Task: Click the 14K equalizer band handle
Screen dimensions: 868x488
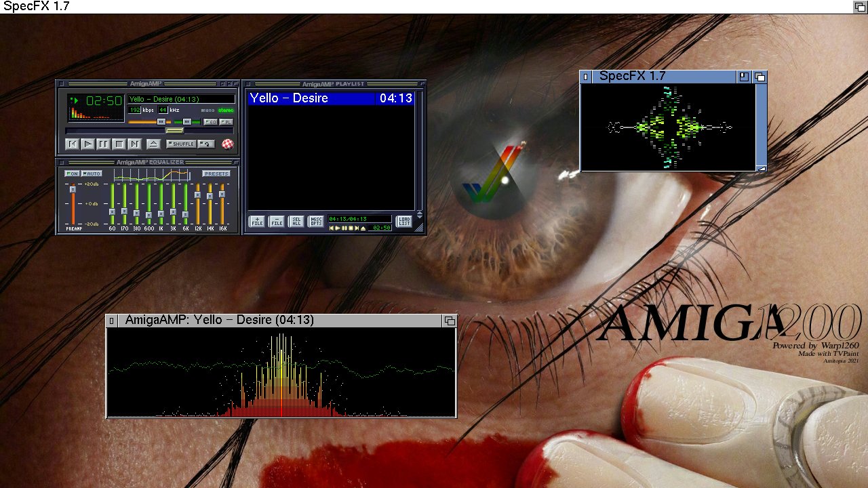Action: pyautogui.click(x=210, y=196)
